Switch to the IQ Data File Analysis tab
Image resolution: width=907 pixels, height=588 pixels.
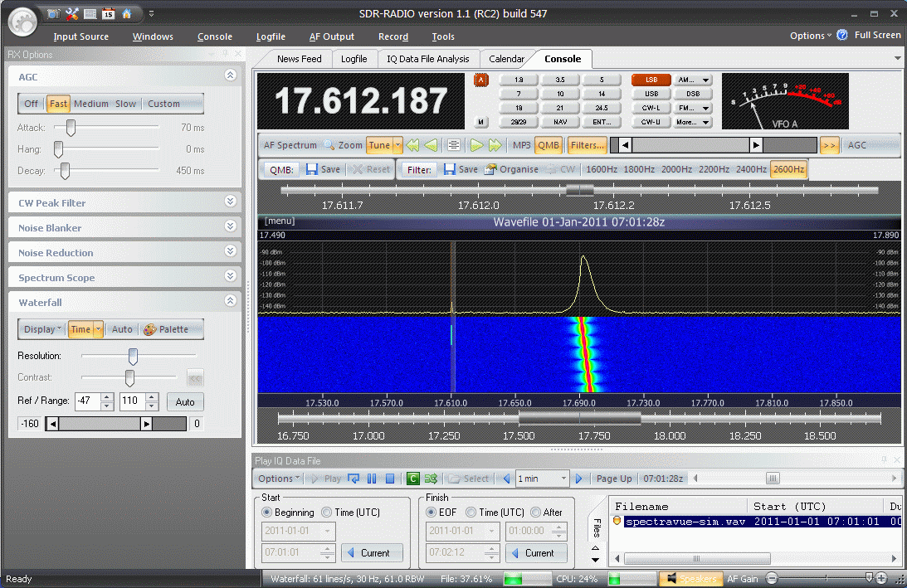click(428, 59)
